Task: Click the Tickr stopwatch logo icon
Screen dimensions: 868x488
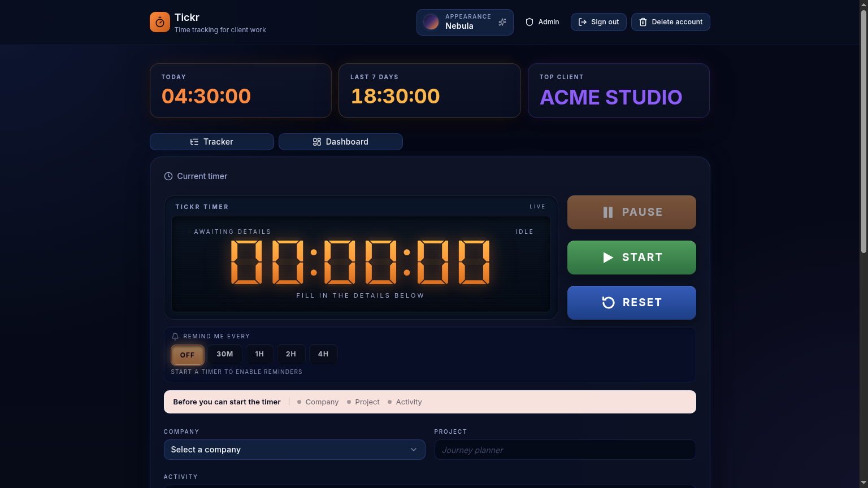Action: 160,22
